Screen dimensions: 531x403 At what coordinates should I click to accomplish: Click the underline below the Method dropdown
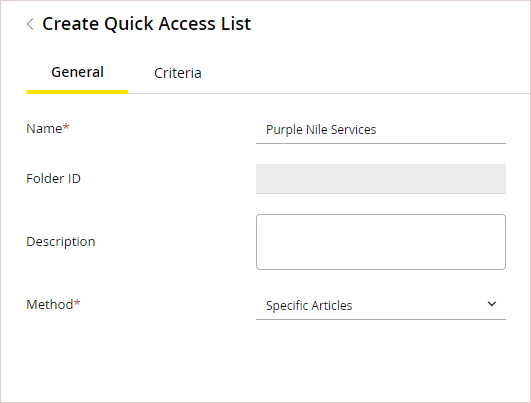click(381, 319)
